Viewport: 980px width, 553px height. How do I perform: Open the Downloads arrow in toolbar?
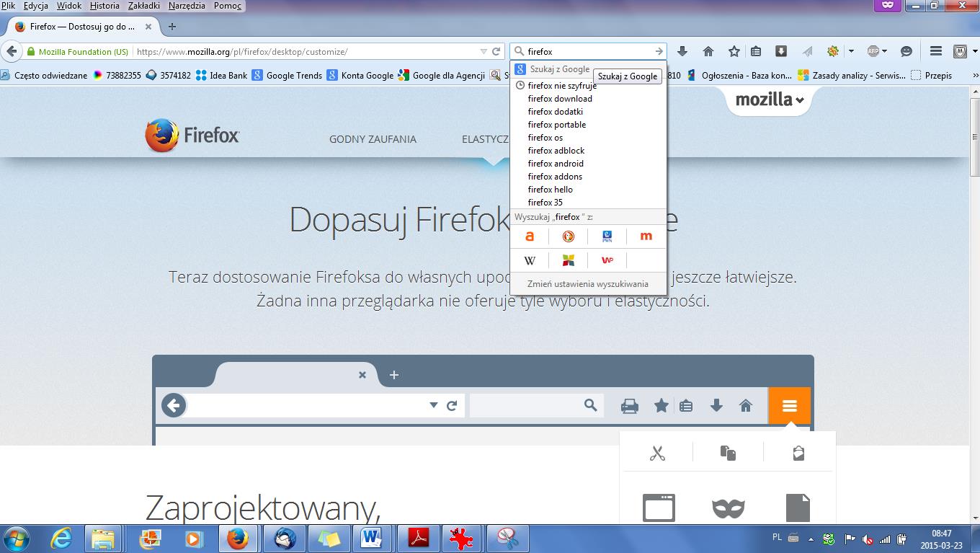[682, 51]
